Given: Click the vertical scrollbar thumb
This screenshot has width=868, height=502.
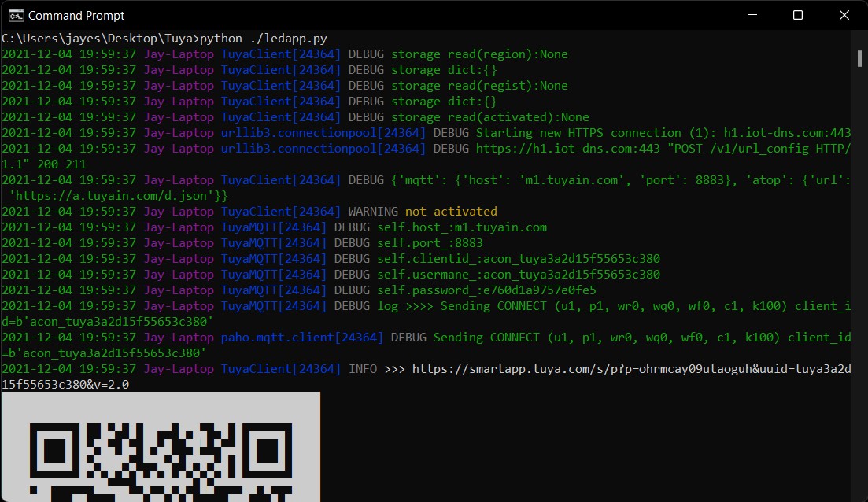Looking at the screenshot, I should coord(859,59).
